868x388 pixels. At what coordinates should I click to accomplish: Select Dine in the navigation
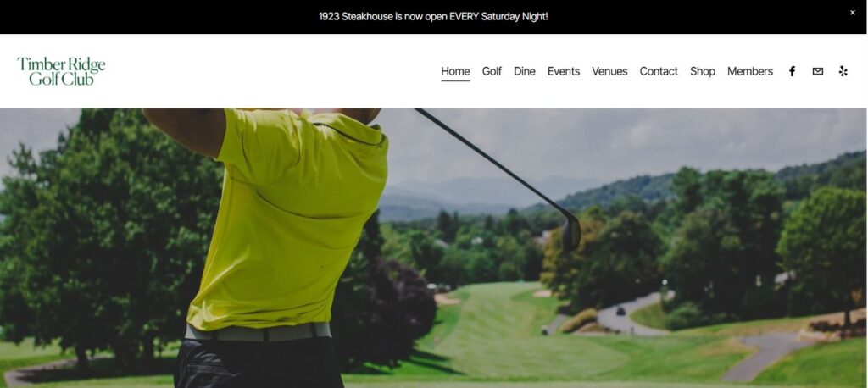[x=524, y=71]
